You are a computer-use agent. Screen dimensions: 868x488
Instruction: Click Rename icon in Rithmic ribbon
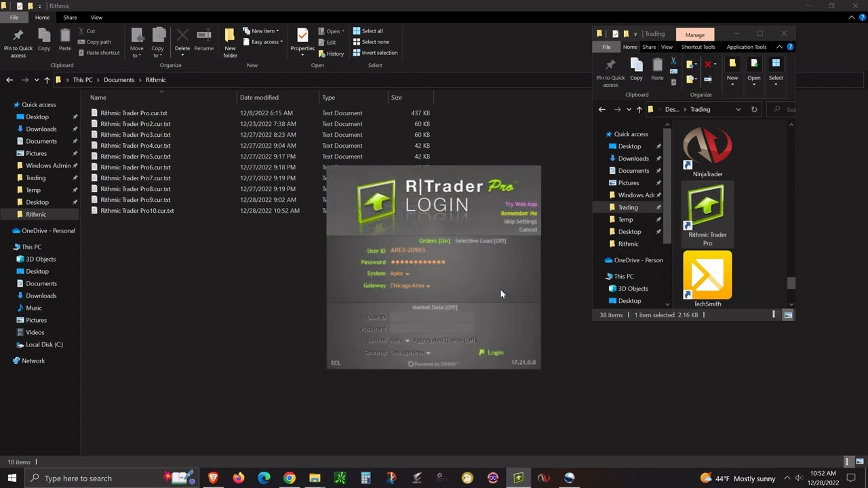coord(204,39)
